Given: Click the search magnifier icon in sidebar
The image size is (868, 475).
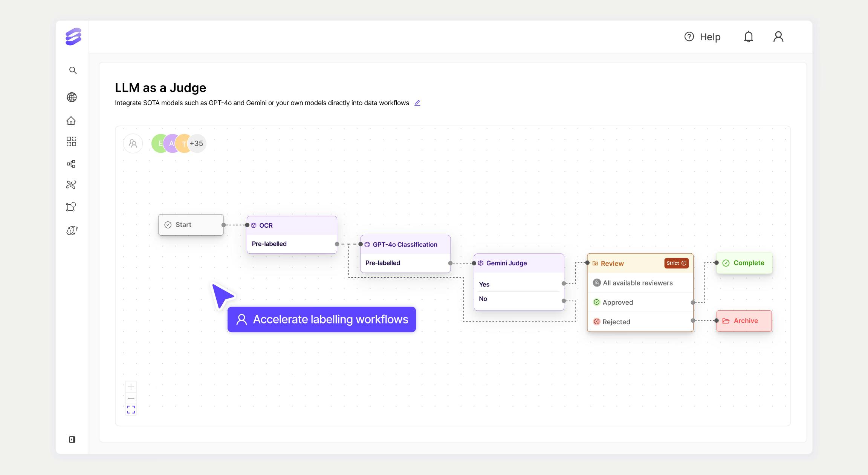Looking at the screenshot, I should pos(73,70).
